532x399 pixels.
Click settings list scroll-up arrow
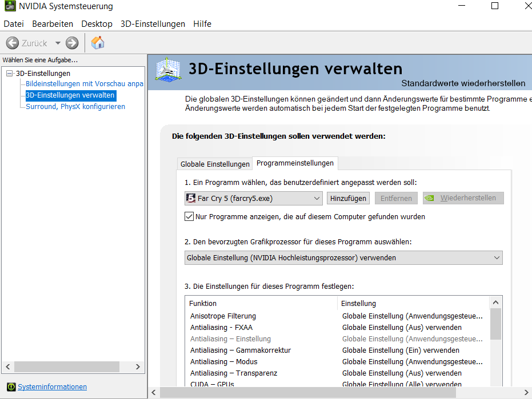[x=495, y=303]
